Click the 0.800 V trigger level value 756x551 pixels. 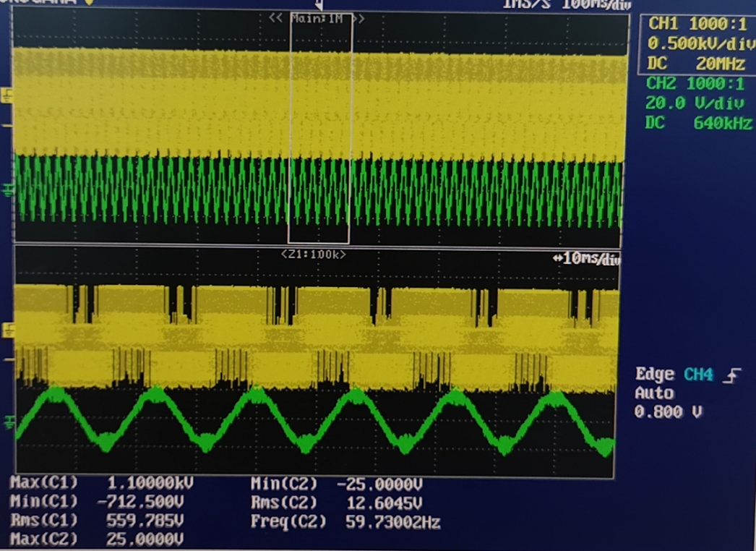[x=668, y=412]
